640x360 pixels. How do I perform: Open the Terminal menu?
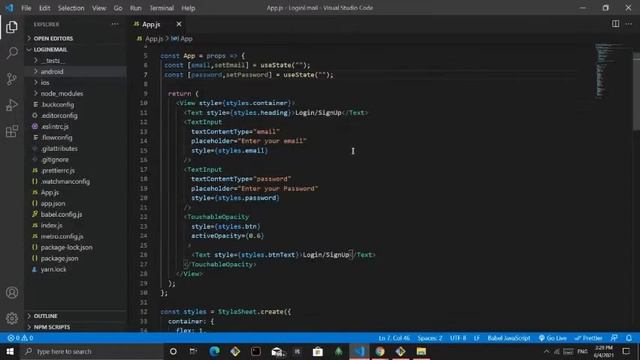[162, 8]
